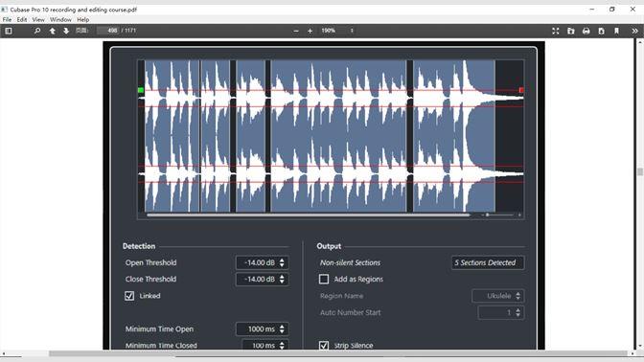Open the View menu

pos(38,19)
